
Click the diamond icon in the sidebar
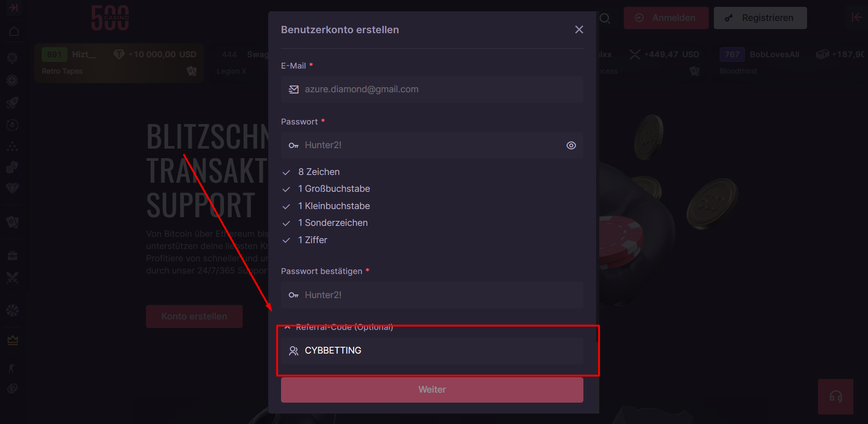12,188
